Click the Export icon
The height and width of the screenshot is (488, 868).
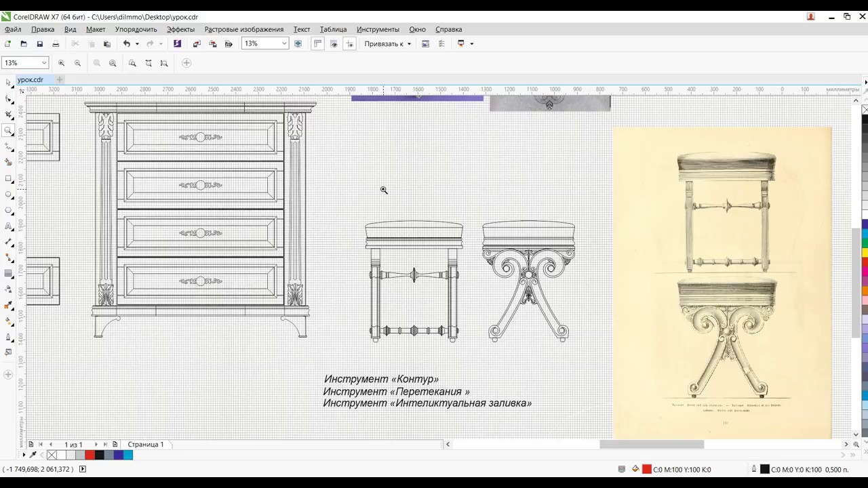212,43
